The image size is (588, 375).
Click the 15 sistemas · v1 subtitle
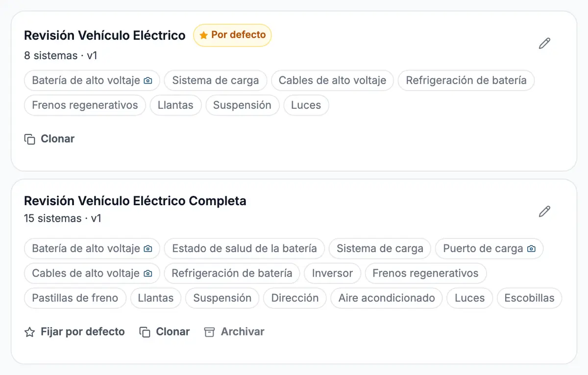pos(63,218)
